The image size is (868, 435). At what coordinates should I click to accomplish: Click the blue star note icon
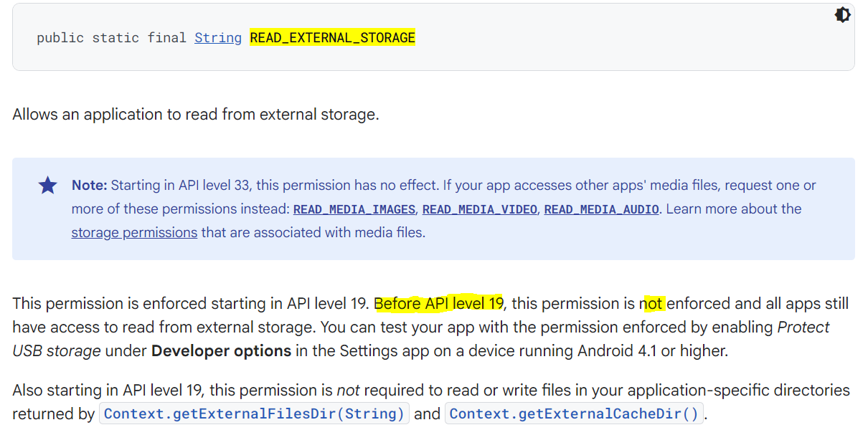(x=47, y=186)
